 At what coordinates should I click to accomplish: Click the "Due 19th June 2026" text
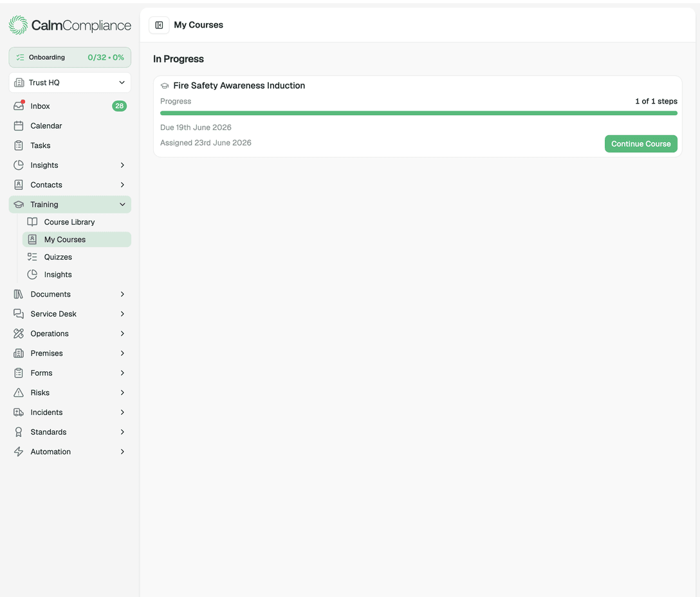[196, 127]
